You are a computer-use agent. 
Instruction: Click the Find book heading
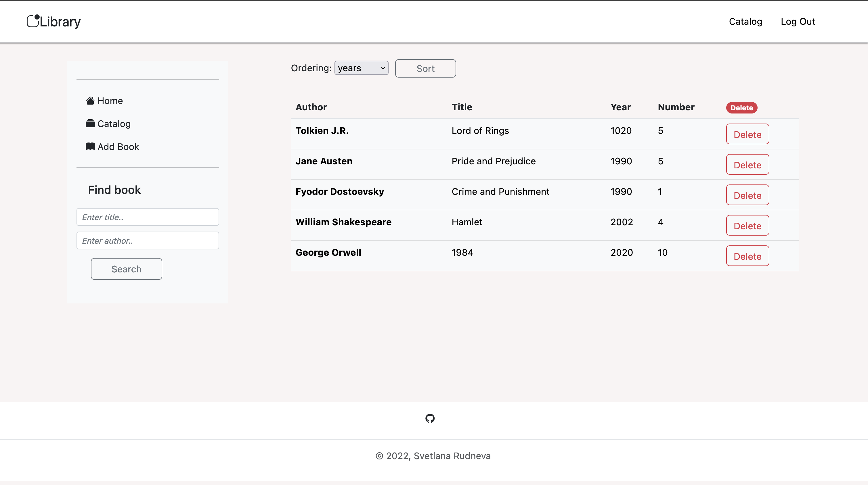114,190
